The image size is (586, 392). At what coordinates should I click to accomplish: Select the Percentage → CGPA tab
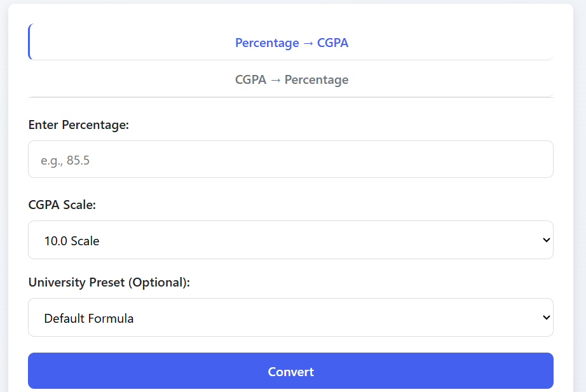click(x=291, y=43)
